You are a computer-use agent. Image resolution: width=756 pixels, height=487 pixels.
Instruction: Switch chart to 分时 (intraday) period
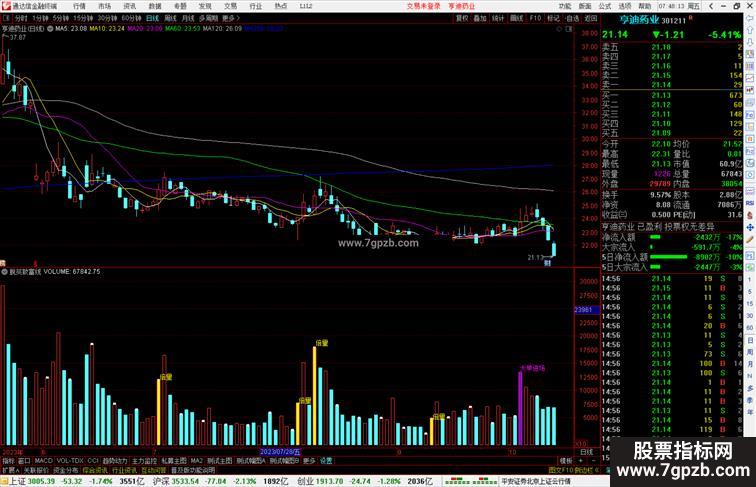21,18
